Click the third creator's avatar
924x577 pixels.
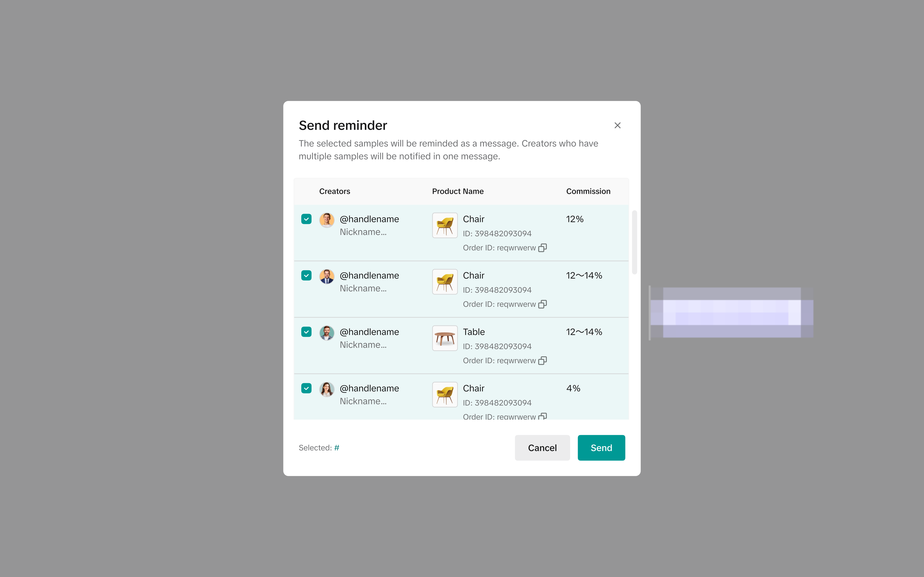(x=327, y=333)
